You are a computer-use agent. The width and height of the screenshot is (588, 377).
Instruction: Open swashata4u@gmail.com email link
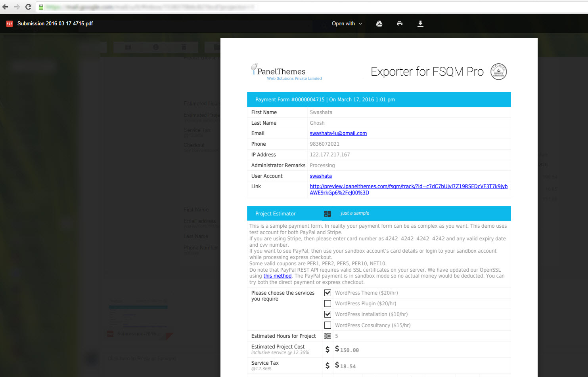[x=338, y=133]
